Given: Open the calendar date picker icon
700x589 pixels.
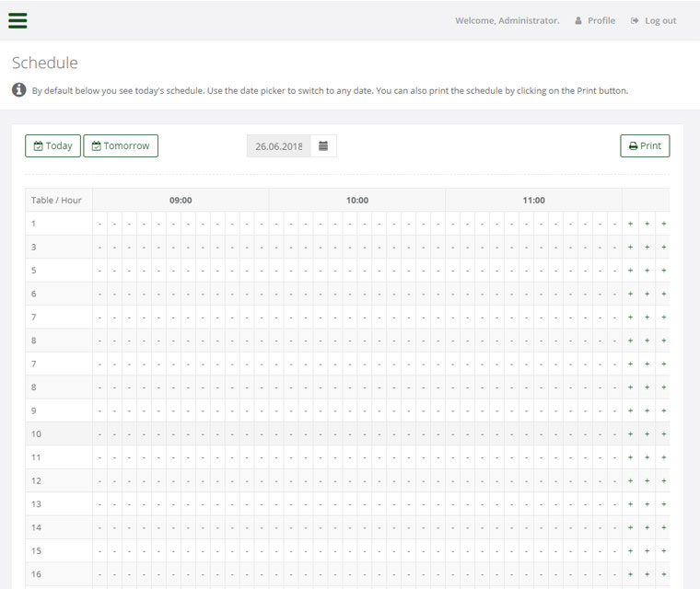Looking at the screenshot, I should pos(323,146).
